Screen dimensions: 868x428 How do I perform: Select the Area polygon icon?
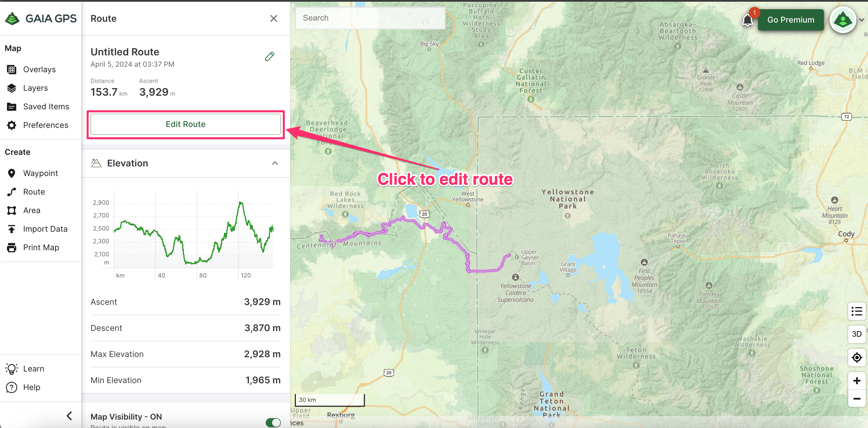point(11,211)
